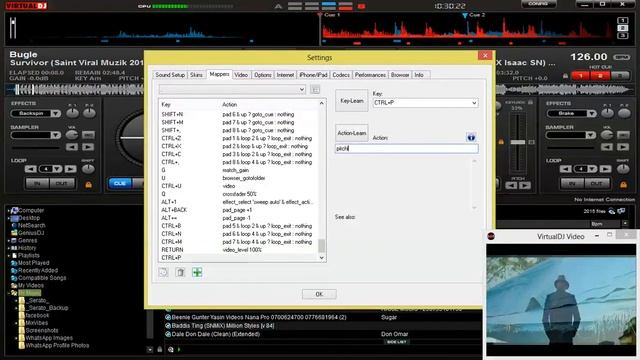The height and width of the screenshot is (360, 640).
Task: Click the left deck sampler REC button
Action: click(88, 135)
